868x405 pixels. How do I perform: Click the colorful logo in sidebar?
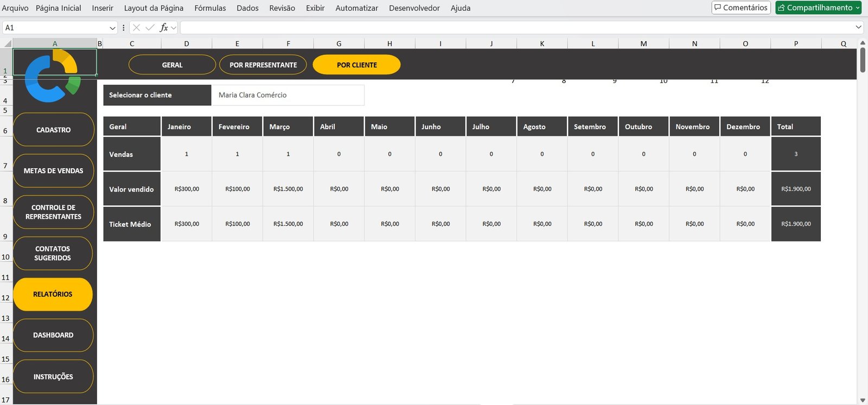(x=53, y=76)
